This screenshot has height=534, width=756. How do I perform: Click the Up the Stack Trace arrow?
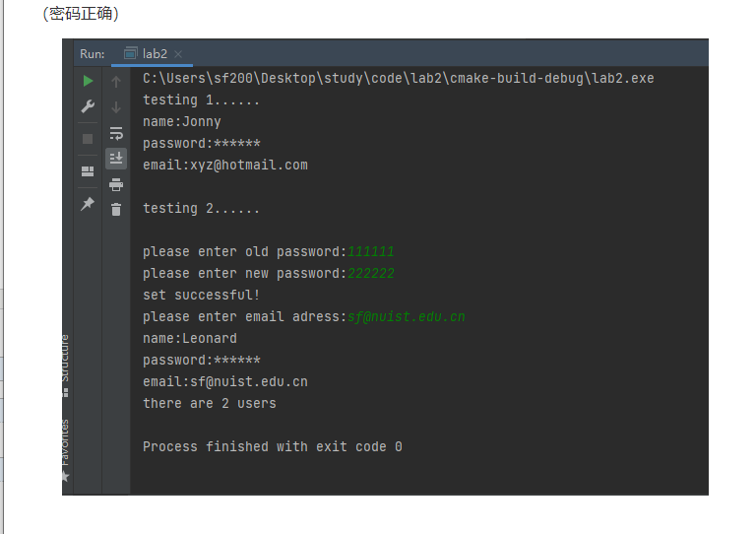116,81
